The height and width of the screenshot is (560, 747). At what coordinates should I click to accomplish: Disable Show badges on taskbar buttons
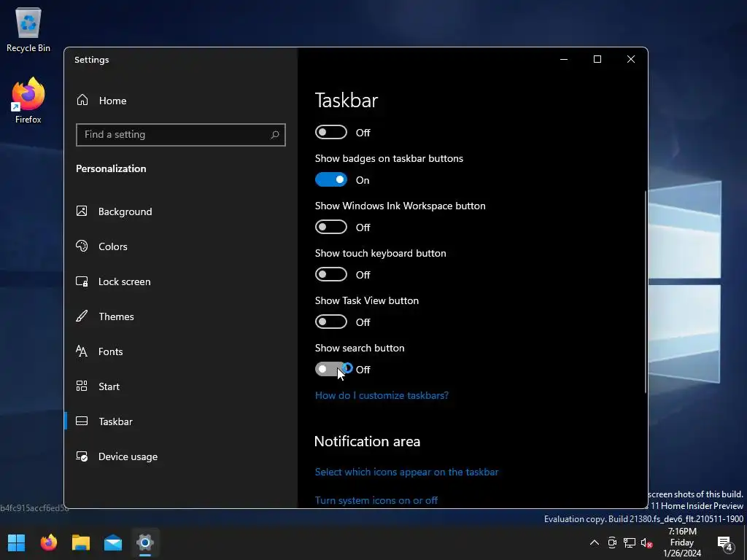tap(331, 179)
